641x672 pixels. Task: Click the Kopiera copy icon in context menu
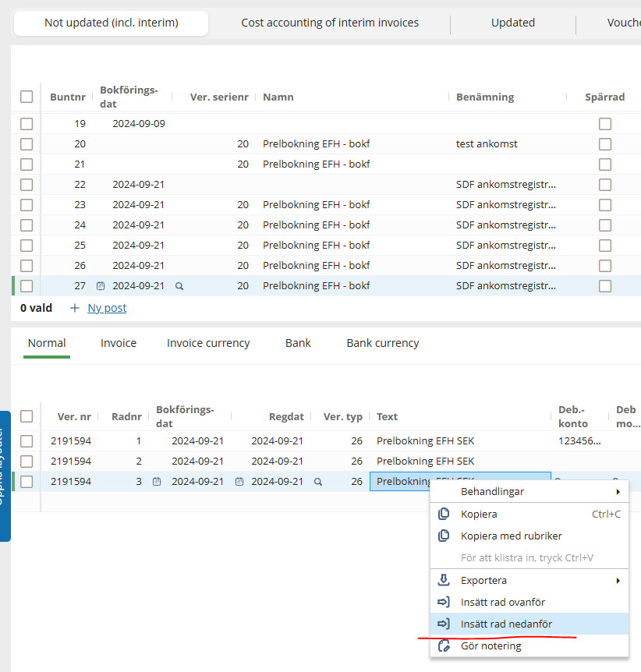click(x=444, y=514)
